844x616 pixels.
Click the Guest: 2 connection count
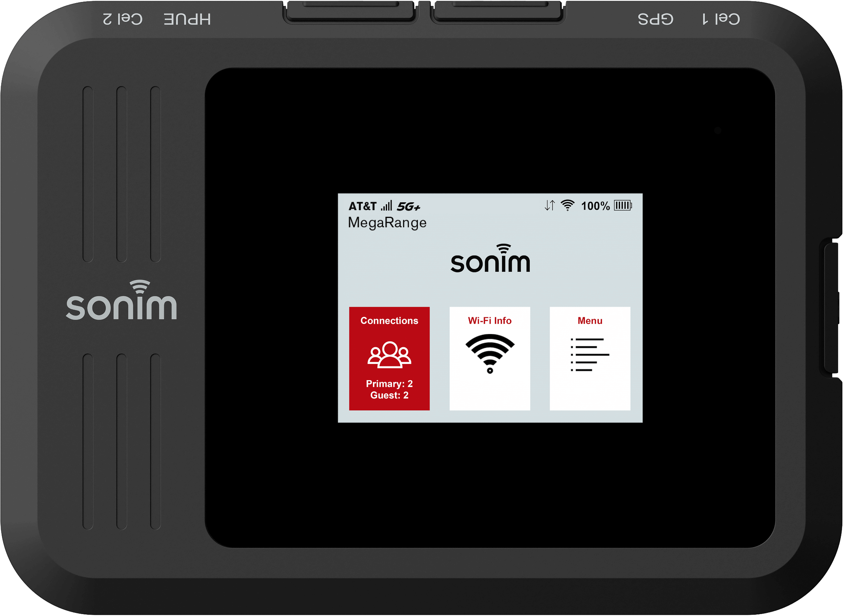tap(389, 395)
